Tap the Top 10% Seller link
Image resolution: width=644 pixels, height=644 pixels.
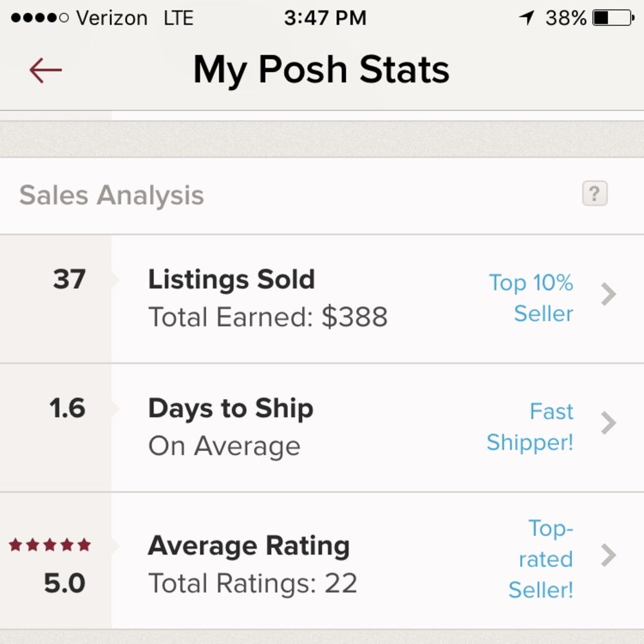pyautogui.click(x=532, y=298)
